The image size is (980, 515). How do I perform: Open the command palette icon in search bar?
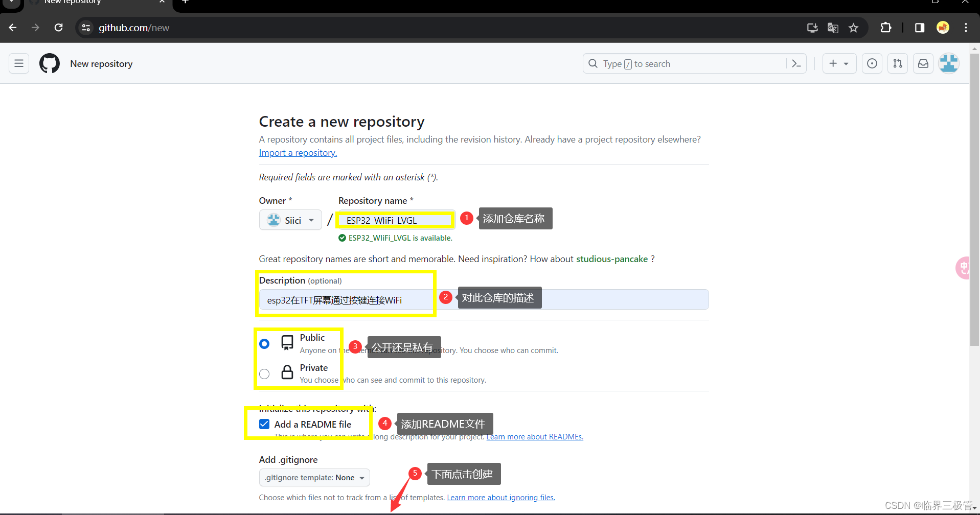[796, 63]
